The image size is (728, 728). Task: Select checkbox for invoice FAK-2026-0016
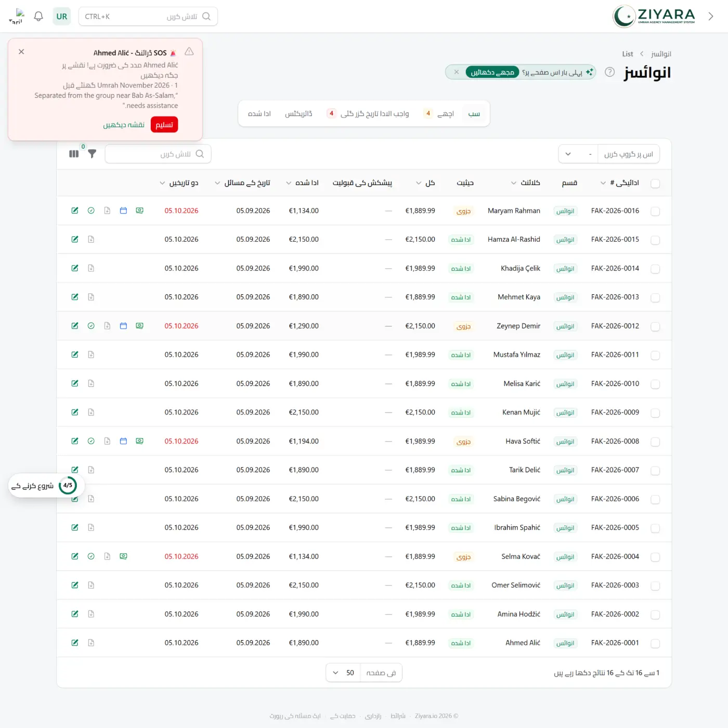[x=655, y=211]
